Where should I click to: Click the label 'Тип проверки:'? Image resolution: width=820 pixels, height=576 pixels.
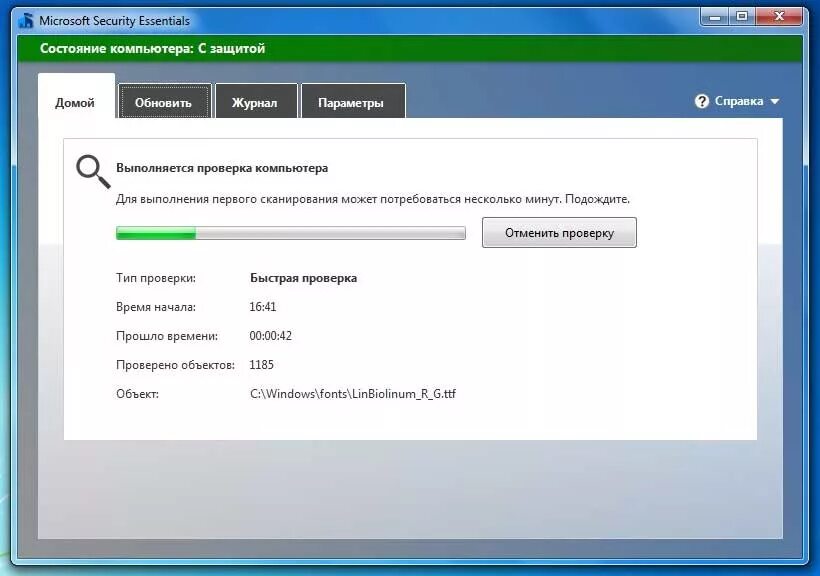click(x=156, y=278)
